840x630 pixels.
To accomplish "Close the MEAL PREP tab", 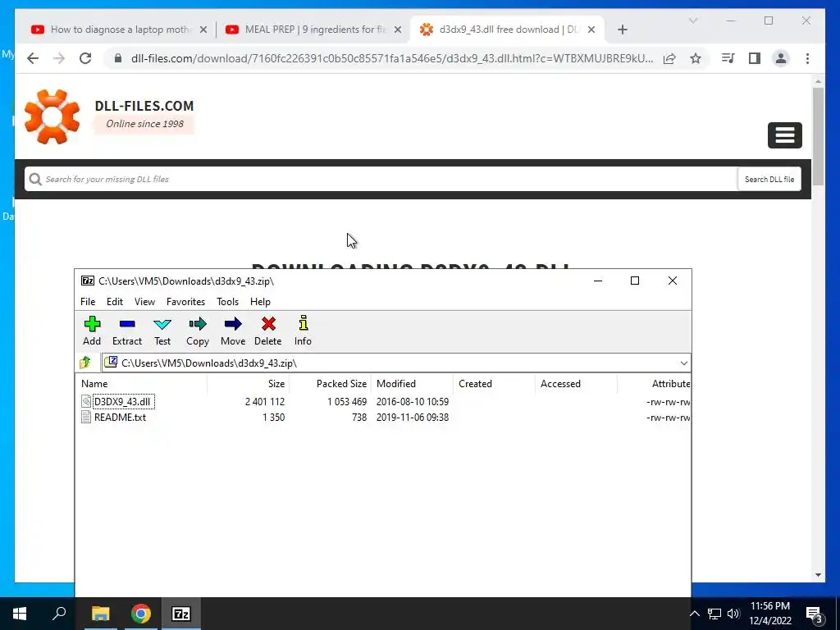I will pos(398,30).
